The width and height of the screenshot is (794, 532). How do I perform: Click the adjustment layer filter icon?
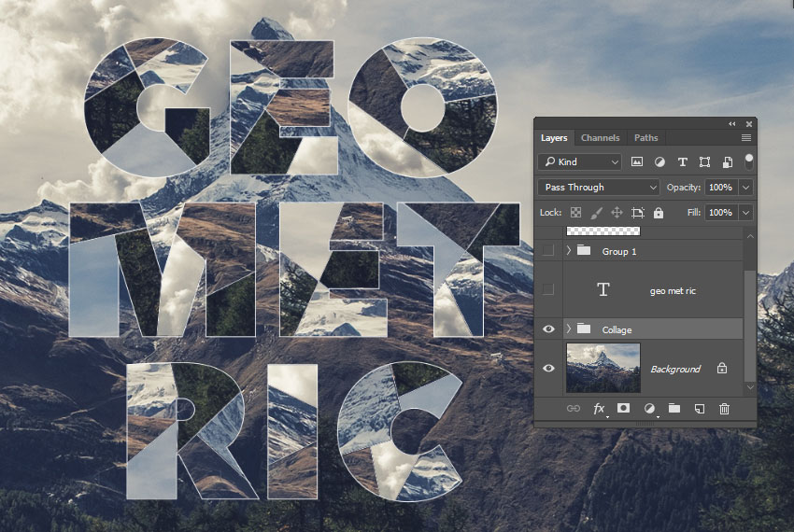pos(659,161)
